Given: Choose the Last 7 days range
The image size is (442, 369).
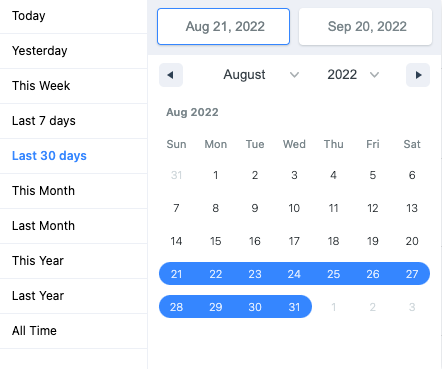Looking at the screenshot, I should tap(73, 121).
